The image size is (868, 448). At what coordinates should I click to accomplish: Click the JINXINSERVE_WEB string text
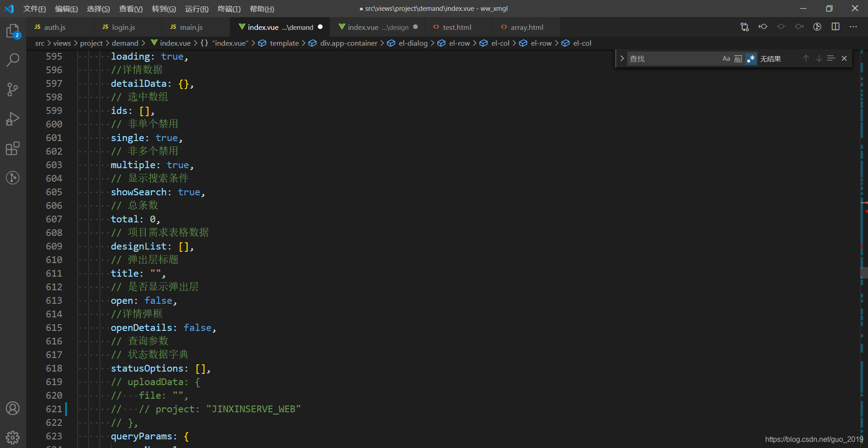coord(253,409)
